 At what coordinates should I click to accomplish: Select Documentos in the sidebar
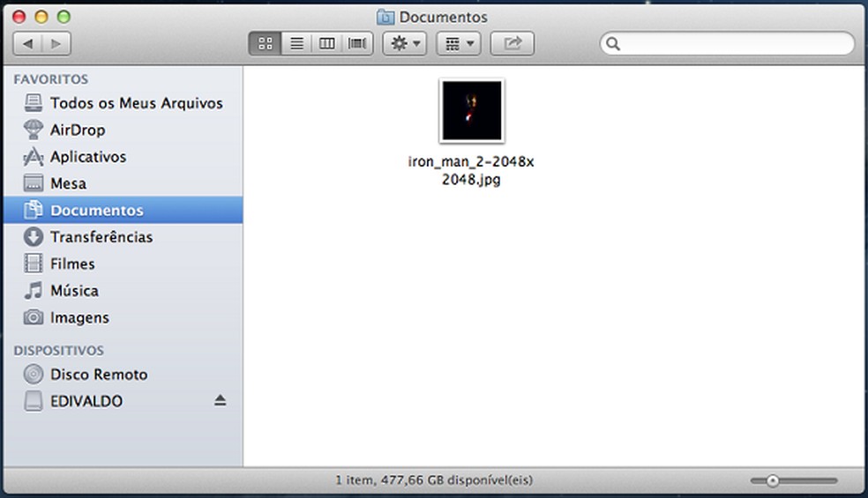123,210
